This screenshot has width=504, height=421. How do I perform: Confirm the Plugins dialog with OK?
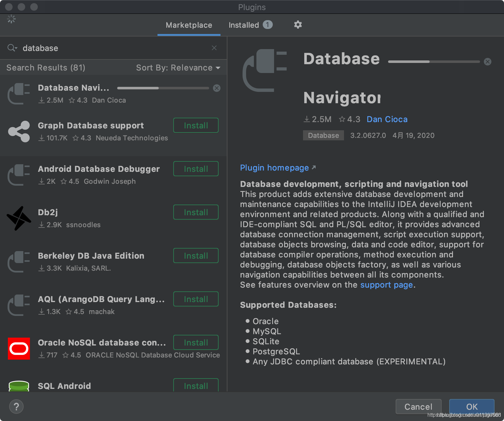coord(472,407)
